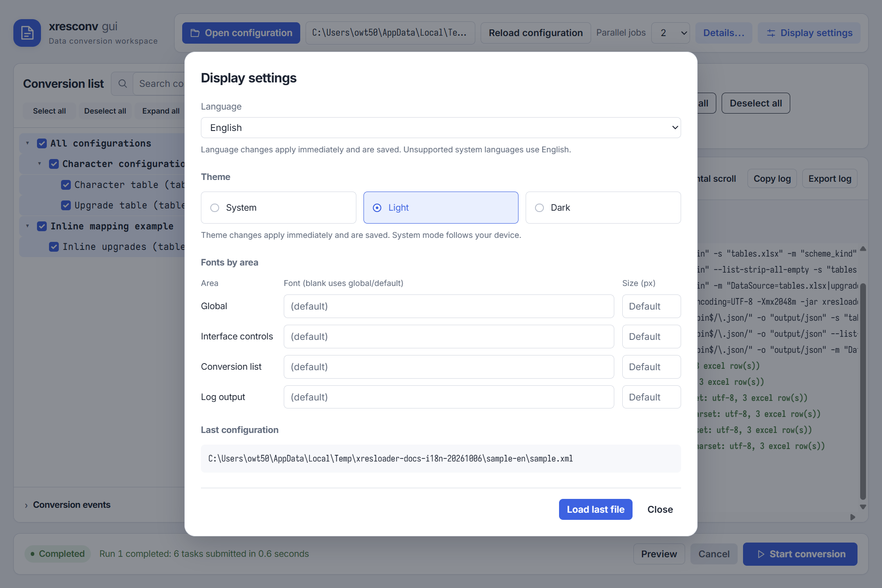This screenshot has width=882, height=588.
Task: Select the Dark theme radio option
Action: (603, 208)
